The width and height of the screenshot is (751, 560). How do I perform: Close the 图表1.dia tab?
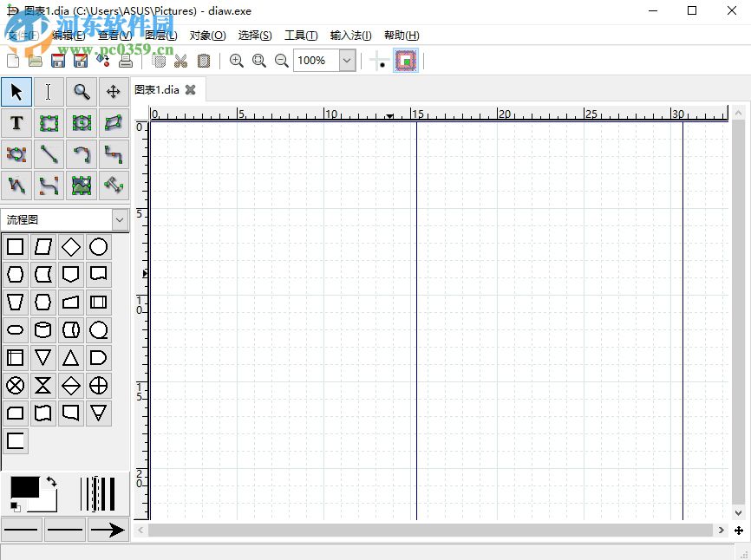(x=190, y=89)
